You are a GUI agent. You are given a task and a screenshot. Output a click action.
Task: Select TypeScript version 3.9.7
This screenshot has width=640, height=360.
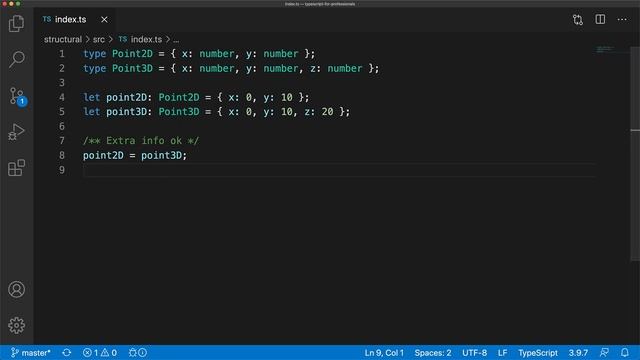578,353
